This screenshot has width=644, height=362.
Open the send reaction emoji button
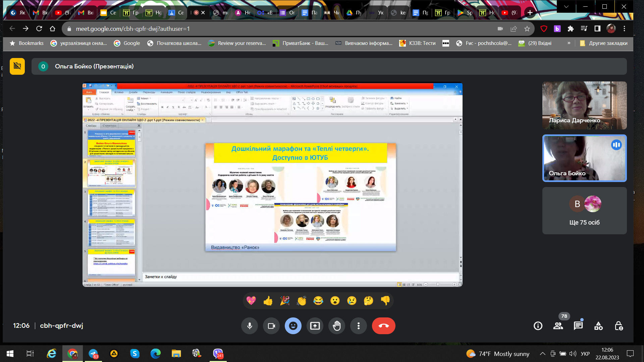coord(293,326)
